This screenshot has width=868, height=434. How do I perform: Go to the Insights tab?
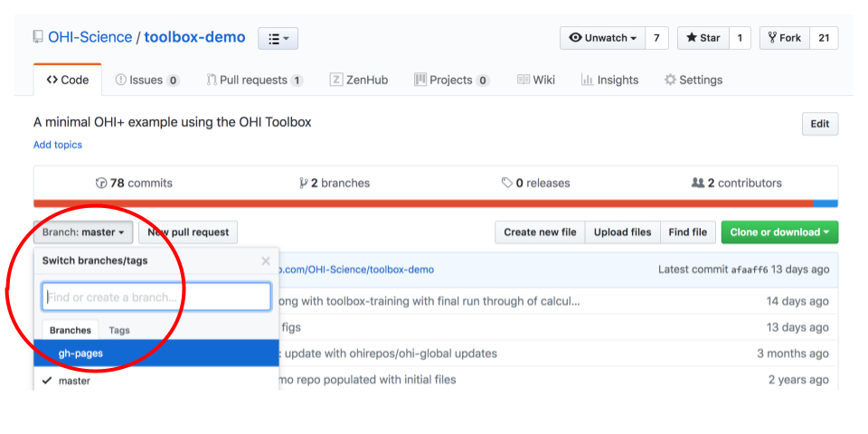point(609,80)
